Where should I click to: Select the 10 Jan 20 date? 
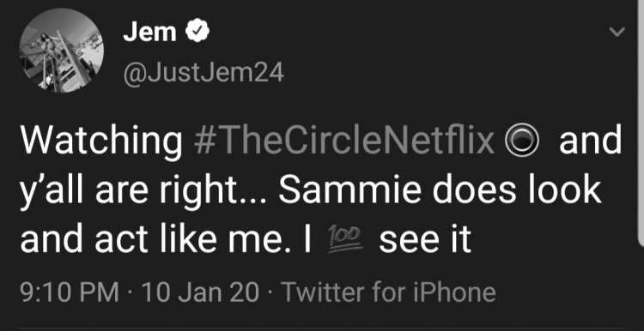click(200, 292)
